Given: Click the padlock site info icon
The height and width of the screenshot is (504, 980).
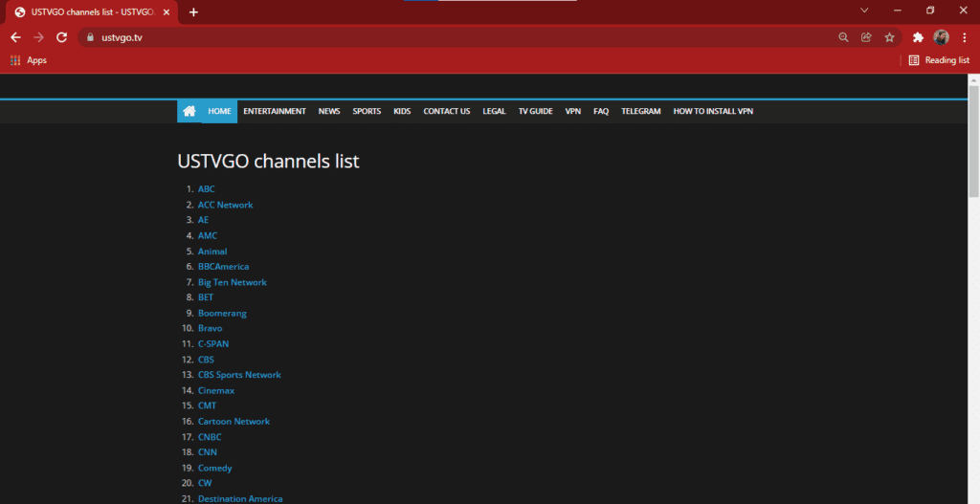Looking at the screenshot, I should pyautogui.click(x=90, y=37).
